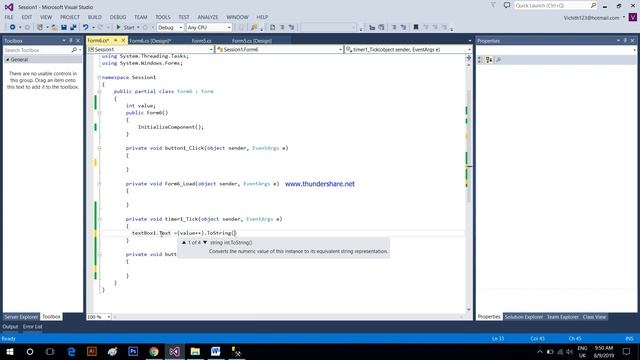Screen dimensions: 640x360
Task: Click the Start debugging play button
Action: pos(118,27)
